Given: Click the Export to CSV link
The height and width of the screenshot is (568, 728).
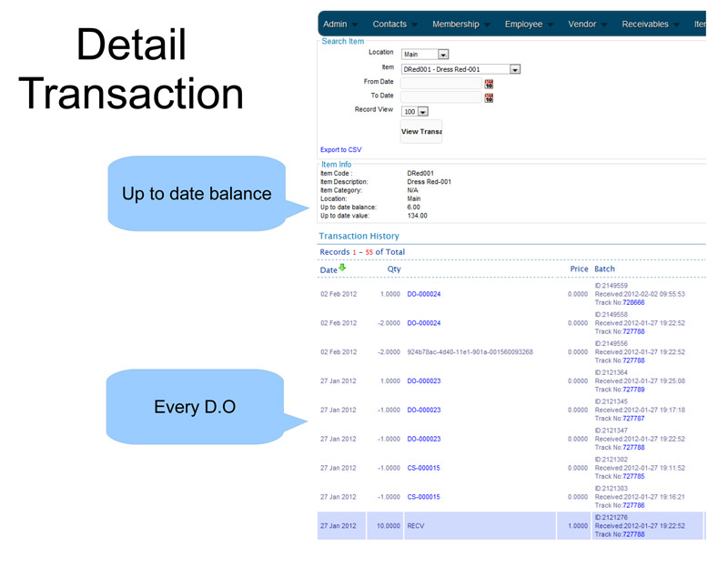Looking at the screenshot, I should [340, 149].
